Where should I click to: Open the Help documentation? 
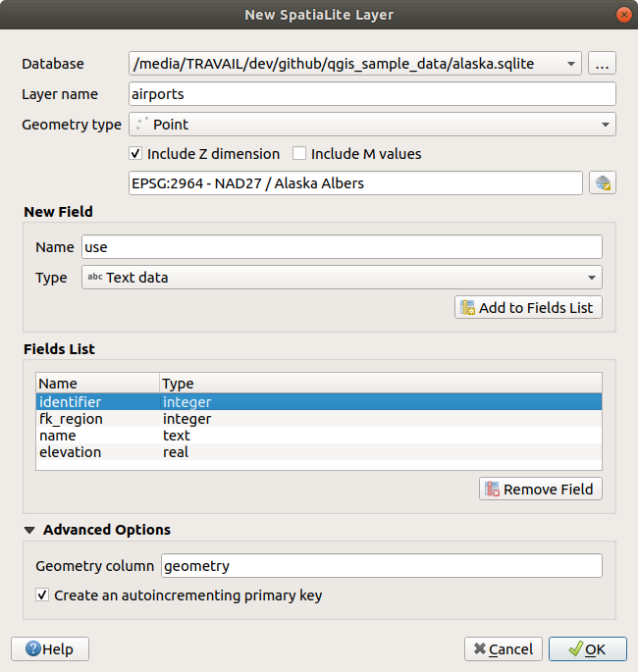(50, 648)
